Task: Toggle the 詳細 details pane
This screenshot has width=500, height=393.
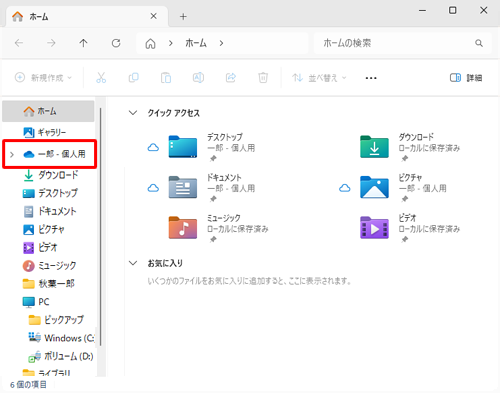Action: coord(466,78)
